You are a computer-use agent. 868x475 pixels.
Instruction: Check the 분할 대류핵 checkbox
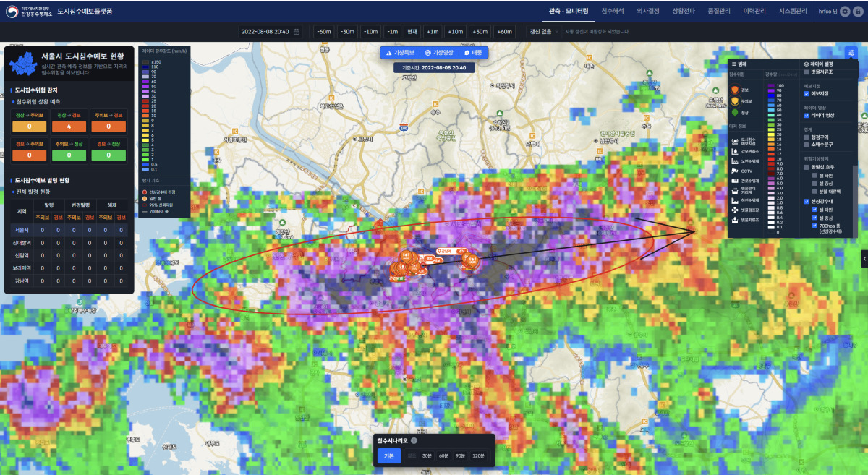click(x=814, y=191)
